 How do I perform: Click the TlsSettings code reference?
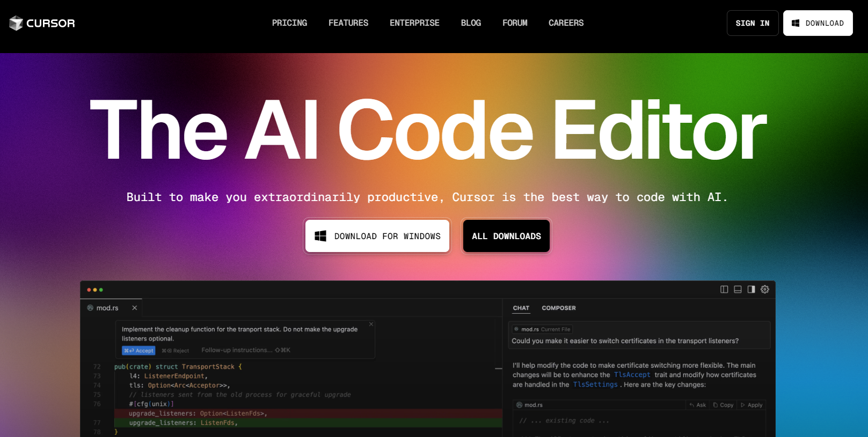coord(595,384)
